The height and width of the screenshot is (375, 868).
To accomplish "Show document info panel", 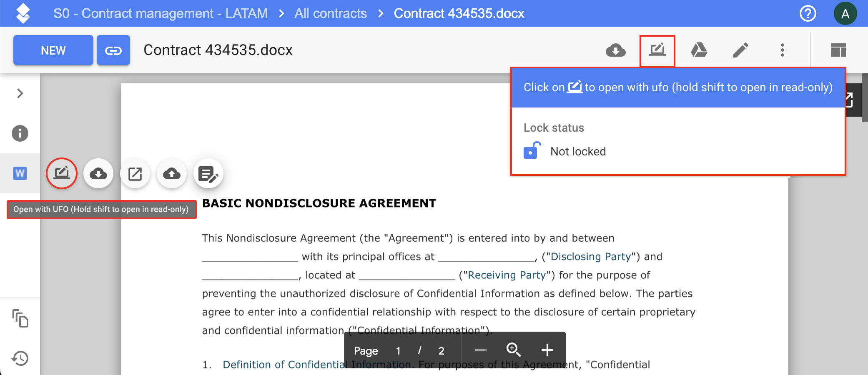I will click(20, 133).
